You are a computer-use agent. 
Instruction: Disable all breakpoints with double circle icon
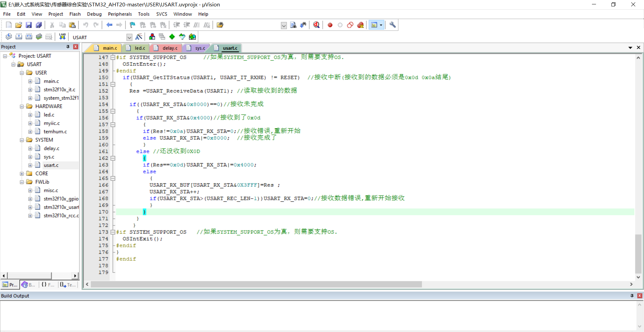pyautogui.click(x=350, y=25)
